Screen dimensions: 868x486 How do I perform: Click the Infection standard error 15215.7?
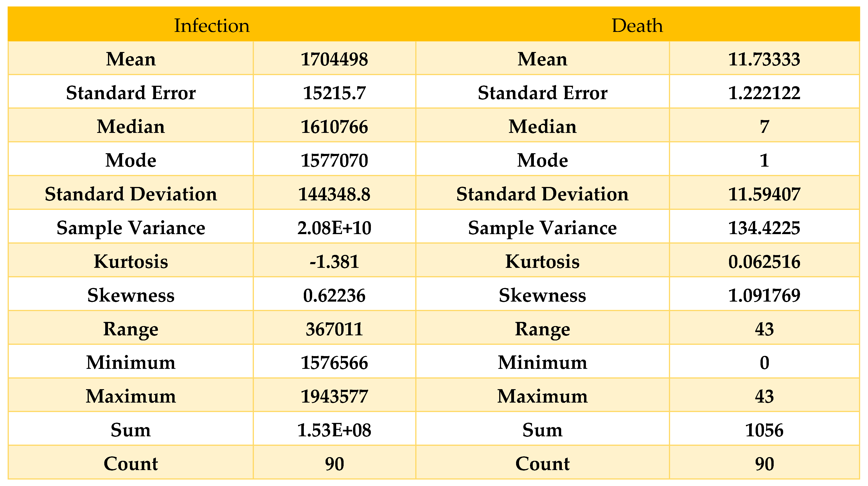point(334,93)
